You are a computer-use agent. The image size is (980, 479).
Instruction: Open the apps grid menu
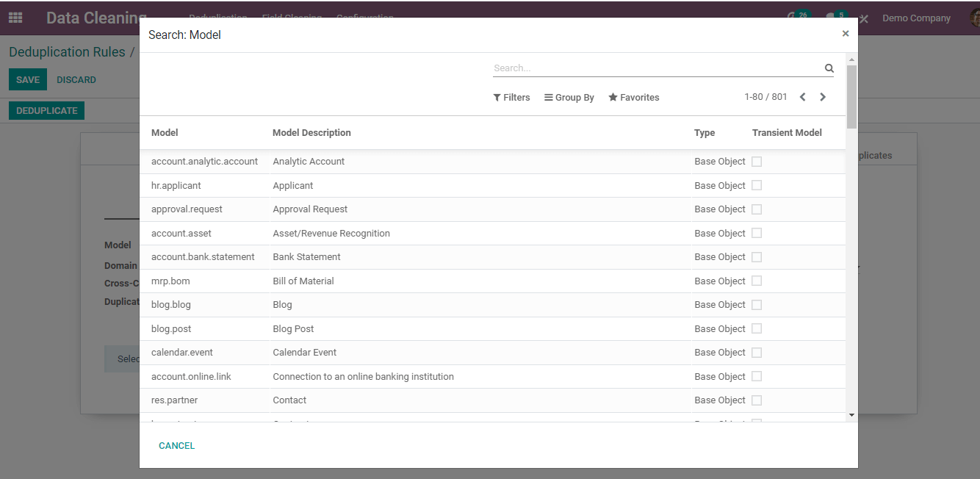(15, 18)
